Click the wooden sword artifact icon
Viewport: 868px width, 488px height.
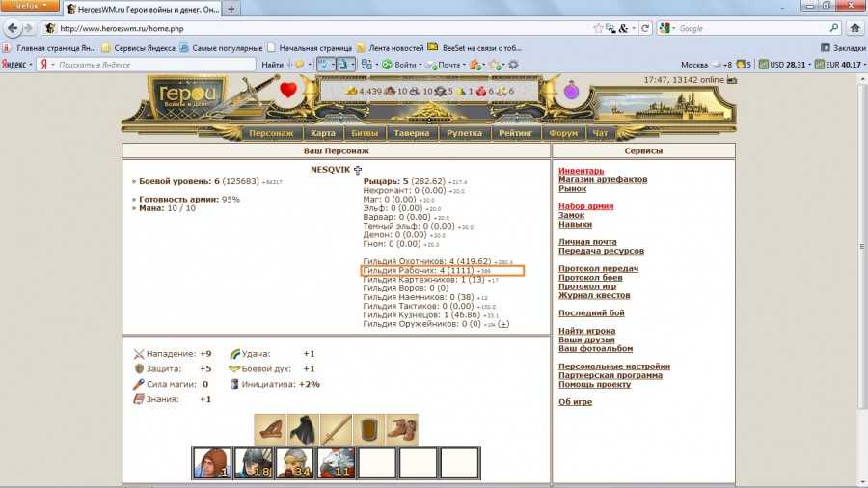point(336,429)
